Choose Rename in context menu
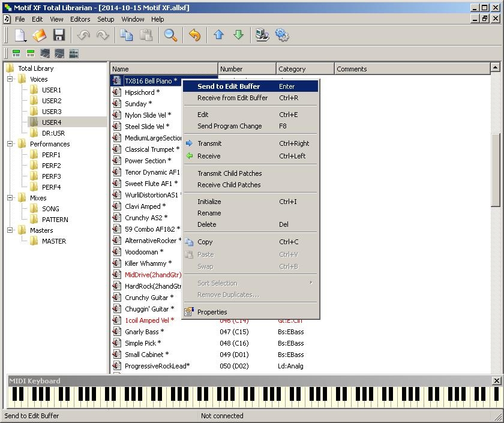Viewport: 504px width, 423px height. click(x=250, y=213)
